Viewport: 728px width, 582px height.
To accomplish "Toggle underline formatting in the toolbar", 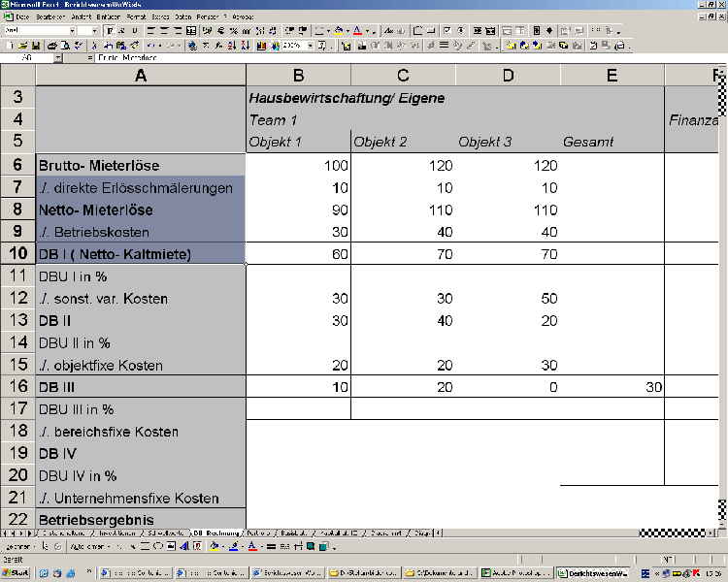I will [135, 31].
